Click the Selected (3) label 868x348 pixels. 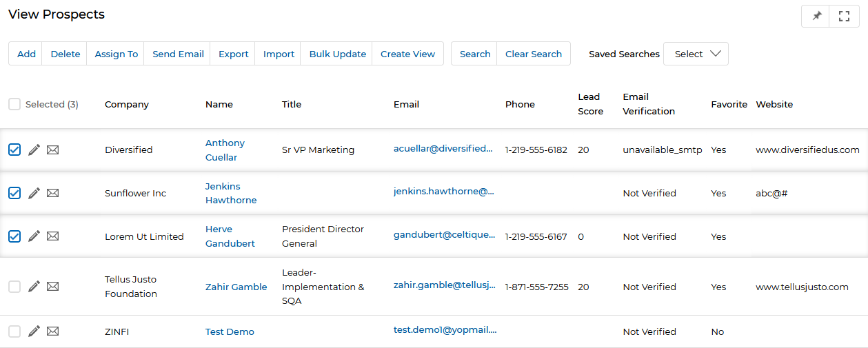[x=52, y=104]
